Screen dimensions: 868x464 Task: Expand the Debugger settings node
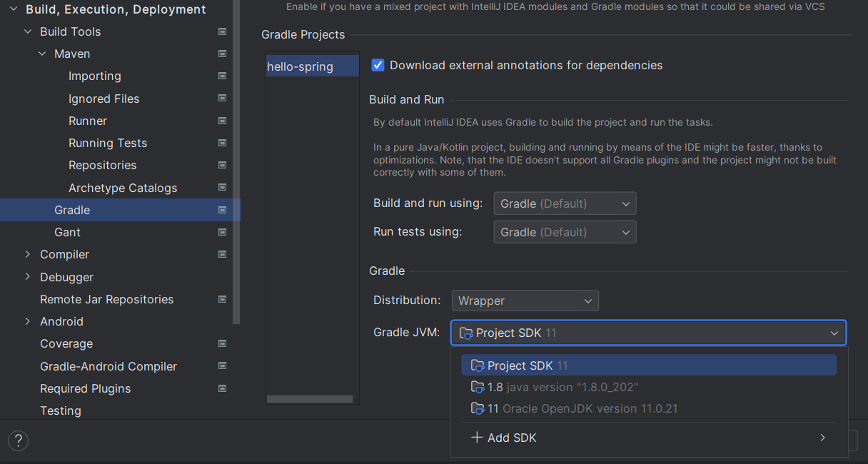[x=28, y=277]
